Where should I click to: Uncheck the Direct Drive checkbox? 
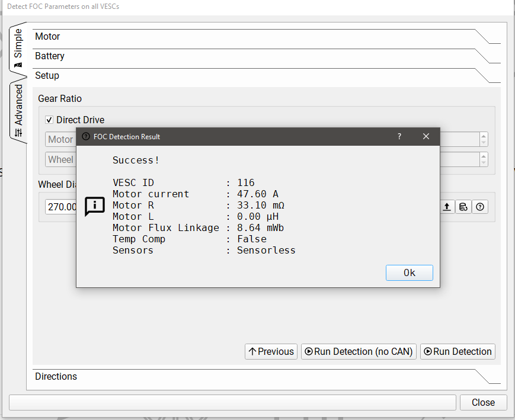pos(49,120)
